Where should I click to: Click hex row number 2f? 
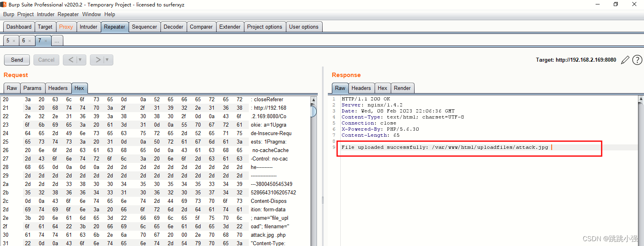coord(6,227)
